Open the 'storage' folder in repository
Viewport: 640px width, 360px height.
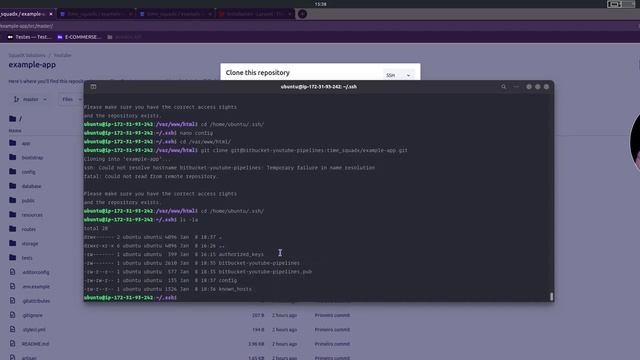pyautogui.click(x=30, y=243)
